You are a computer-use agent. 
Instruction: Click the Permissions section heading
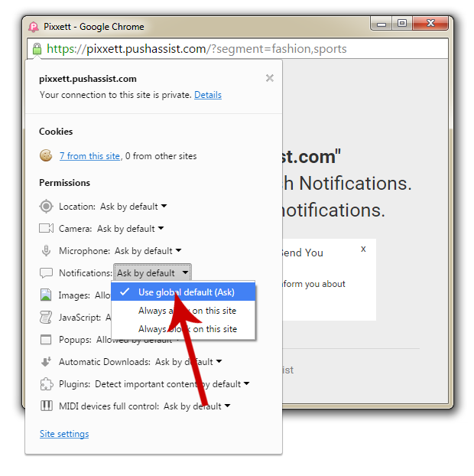pyautogui.click(x=64, y=183)
